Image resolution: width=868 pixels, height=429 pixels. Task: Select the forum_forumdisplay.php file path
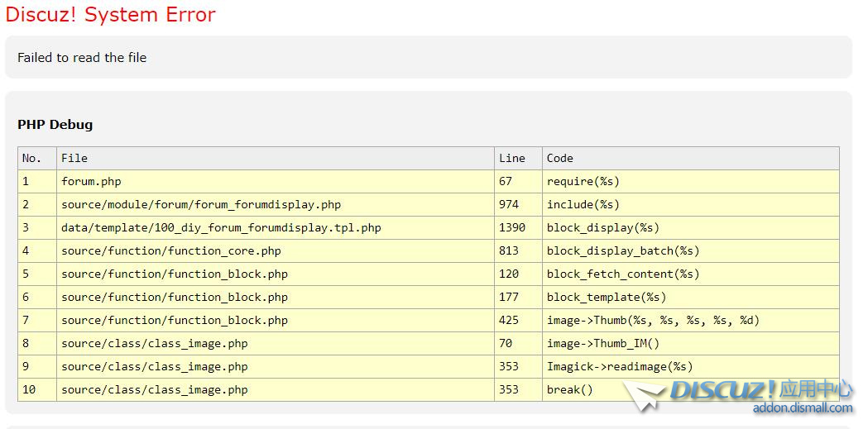point(201,204)
